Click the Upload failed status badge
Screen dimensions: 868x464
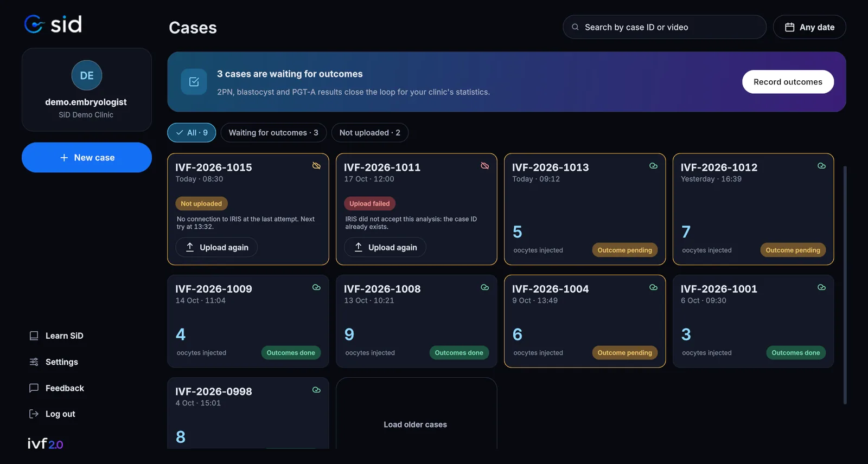pos(369,204)
